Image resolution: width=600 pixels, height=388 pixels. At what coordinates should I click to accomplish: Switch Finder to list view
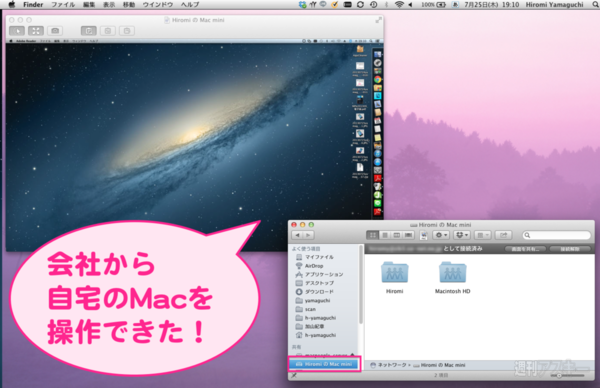point(385,235)
